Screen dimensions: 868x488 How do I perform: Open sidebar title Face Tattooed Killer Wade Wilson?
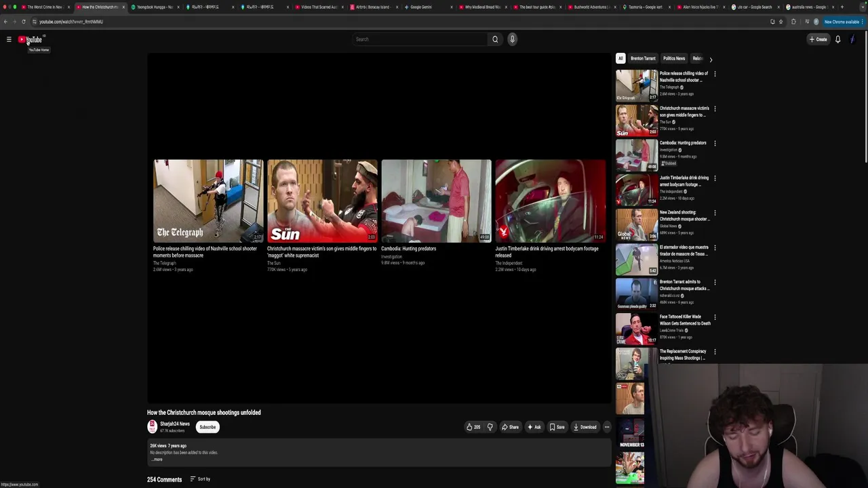tap(685, 320)
